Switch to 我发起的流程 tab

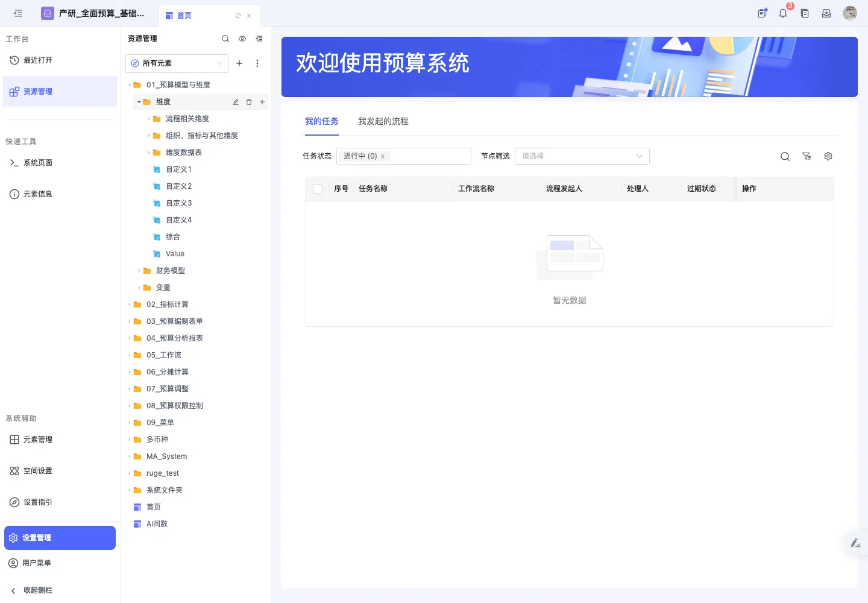click(x=383, y=121)
